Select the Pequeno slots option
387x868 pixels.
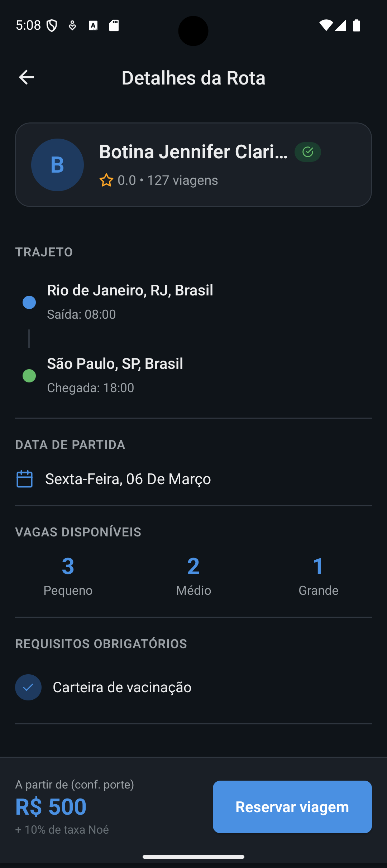pos(68,575)
